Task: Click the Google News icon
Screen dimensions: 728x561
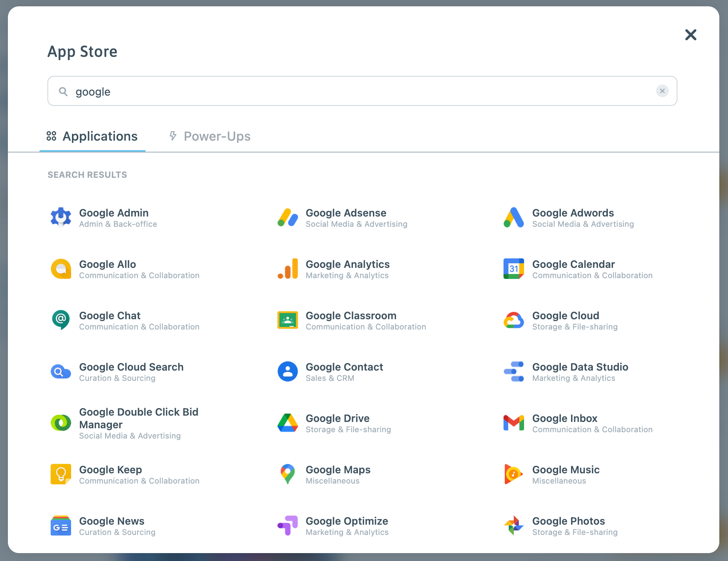Action: (61, 525)
